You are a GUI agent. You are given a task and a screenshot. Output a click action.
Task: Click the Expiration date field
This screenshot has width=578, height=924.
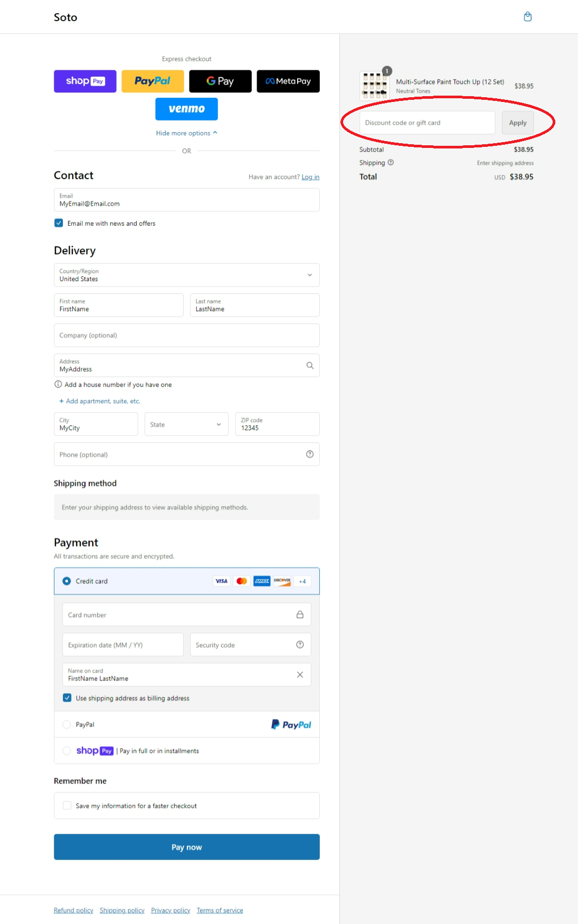123,645
